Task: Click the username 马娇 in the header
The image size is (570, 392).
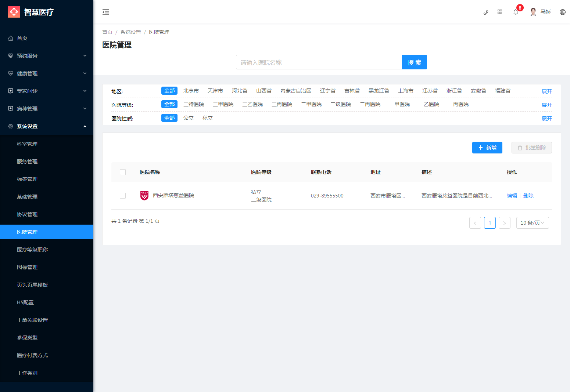Action: pyautogui.click(x=546, y=12)
